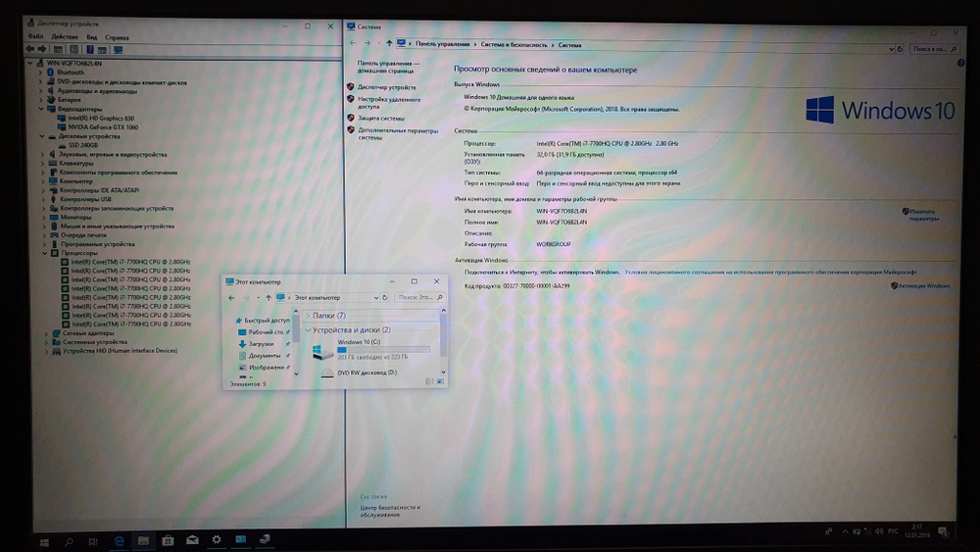The width and height of the screenshot is (980, 552).
Task: Click back arrow in System window
Action: point(353,43)
